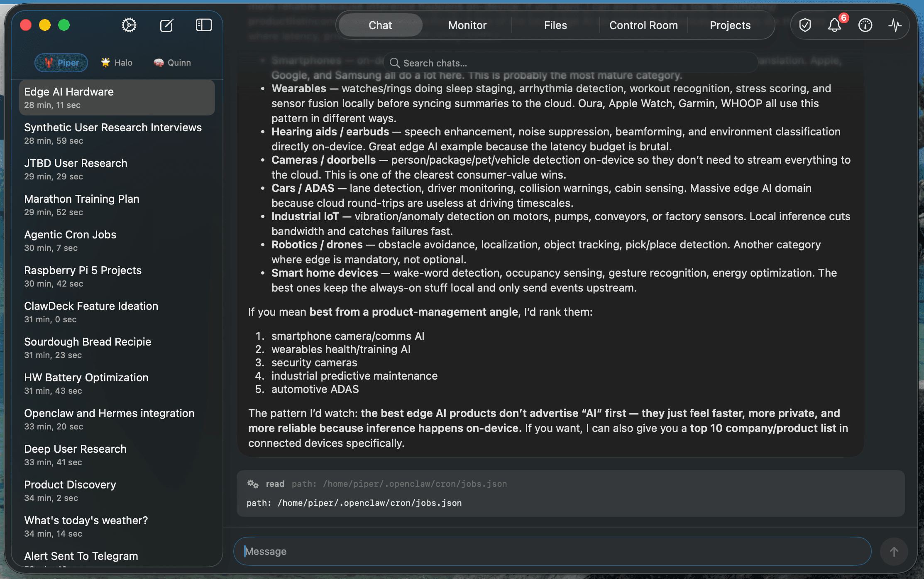Send the message with the arrow button
Image resolution: width=924 pixels, height=579 pixels.
coord(894,552)
